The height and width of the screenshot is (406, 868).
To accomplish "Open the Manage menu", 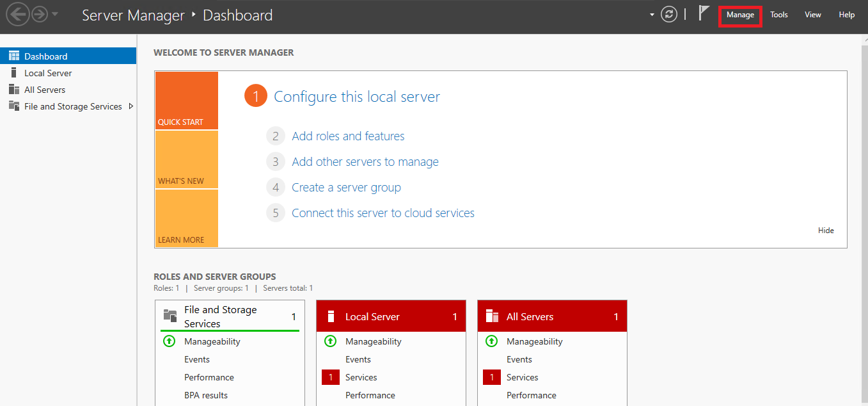I will pyautogui.click(x=740, y=14).
